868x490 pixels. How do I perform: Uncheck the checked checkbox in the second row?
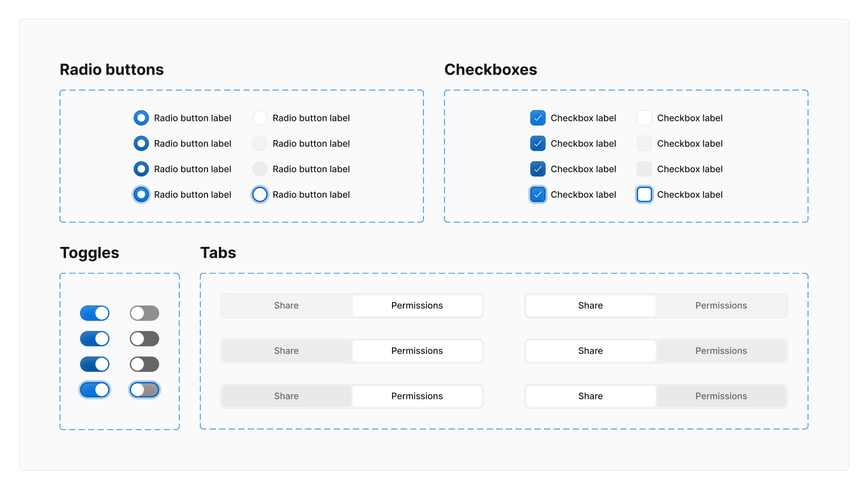538,144
